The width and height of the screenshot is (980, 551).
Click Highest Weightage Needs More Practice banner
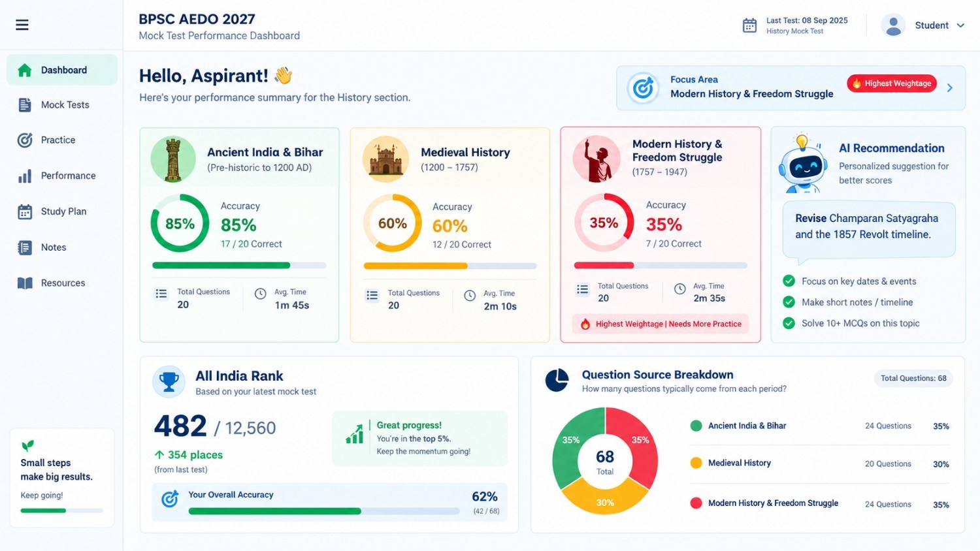pyautogui.click(x=661, y=324)
